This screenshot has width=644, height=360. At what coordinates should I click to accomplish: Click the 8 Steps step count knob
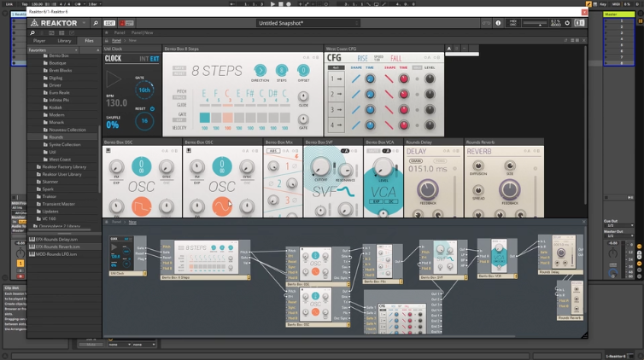pyautogui.click(x=281, y=70)
